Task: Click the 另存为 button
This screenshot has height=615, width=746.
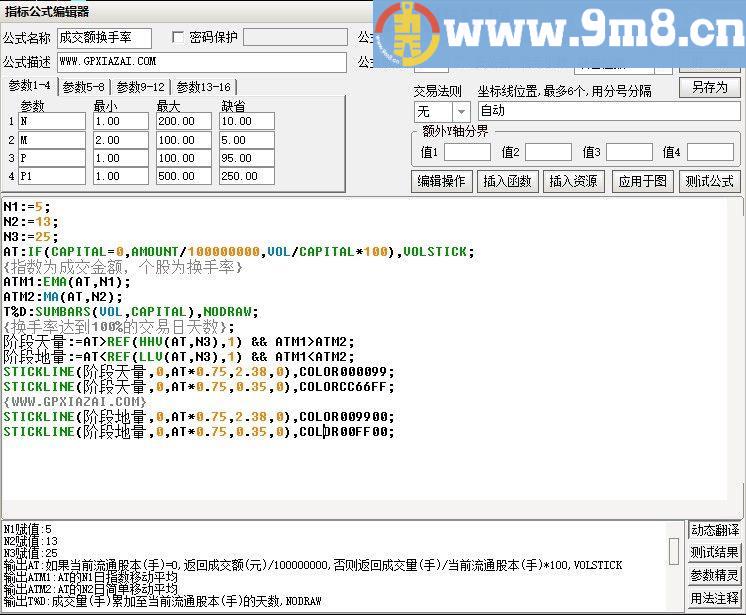Action: [709, 88]
